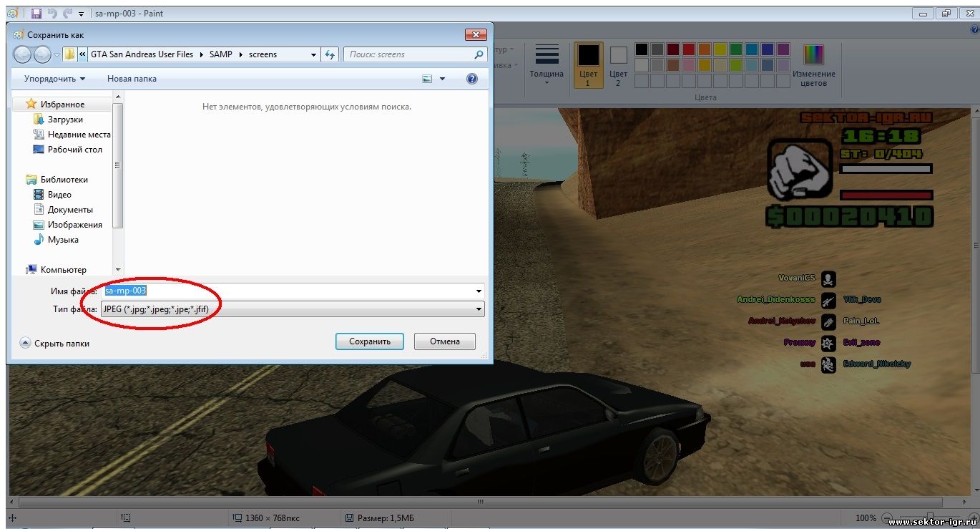Select the Цвет 2 button in Paint
980x529 pixels.
coord(619,65)
